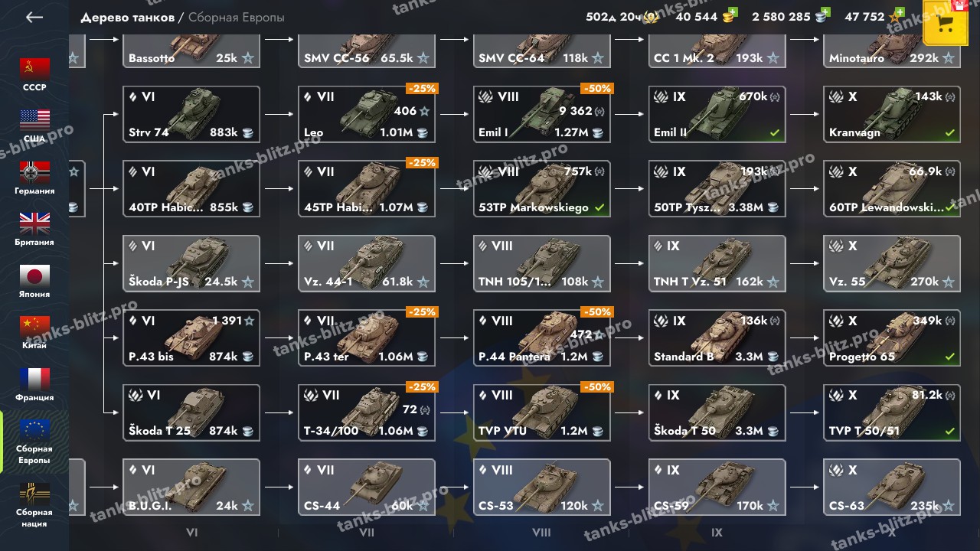
Task: Select the Vz. 55 tank card
Action: pyautogui.click(x=892, y=263)
